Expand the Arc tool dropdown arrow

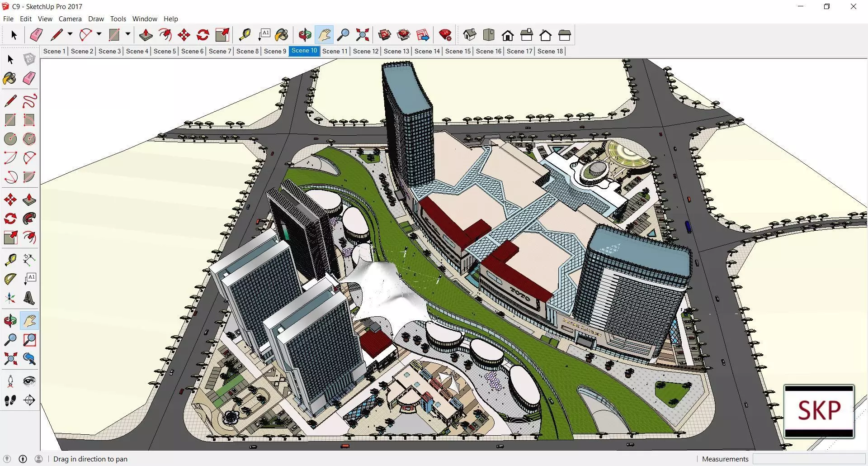click(x=99, y=34)
